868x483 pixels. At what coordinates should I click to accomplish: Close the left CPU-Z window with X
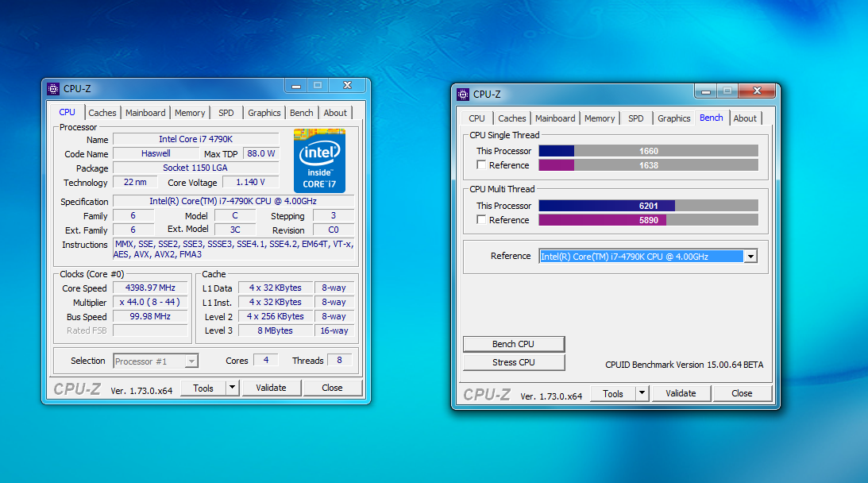347,85
